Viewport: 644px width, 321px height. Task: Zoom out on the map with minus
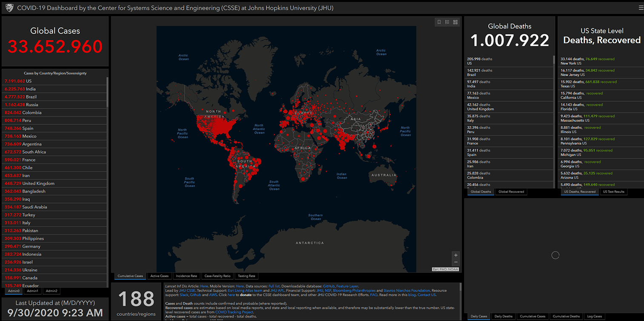(456, 262)
